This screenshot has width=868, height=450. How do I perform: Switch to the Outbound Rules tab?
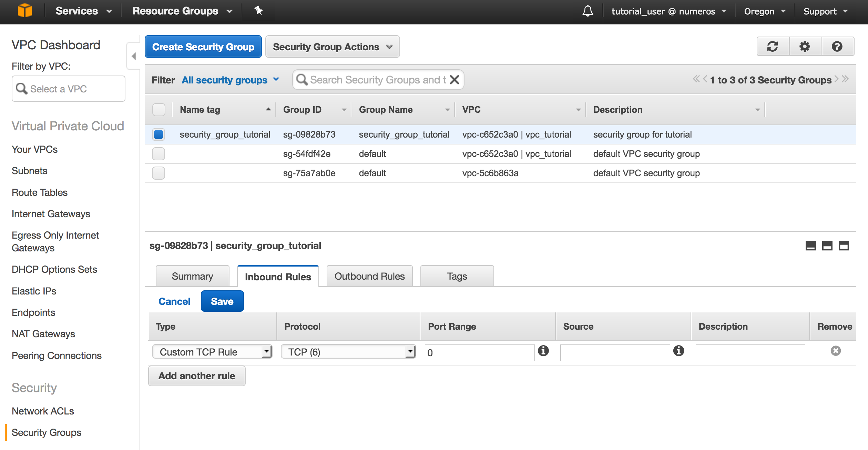369,276
